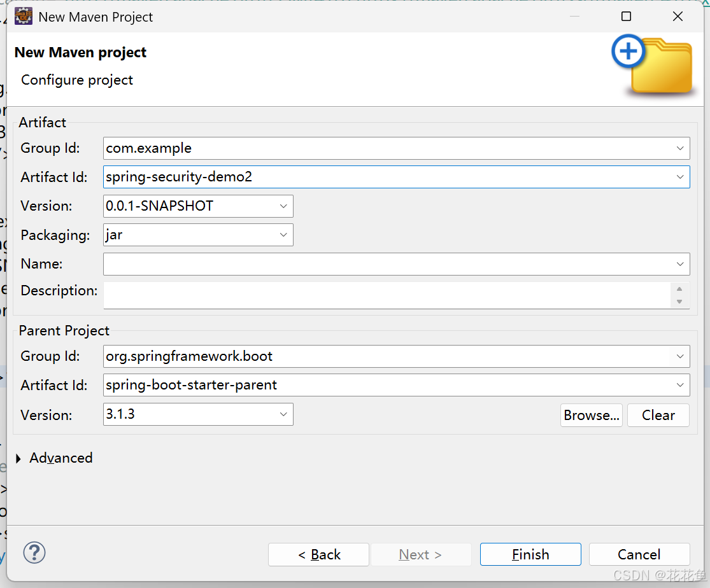Open the spring-boot-starter-parent dropdown arrow
Viewport: 710px width, 588px height.
pyautogui.click(x=679, y=385)
